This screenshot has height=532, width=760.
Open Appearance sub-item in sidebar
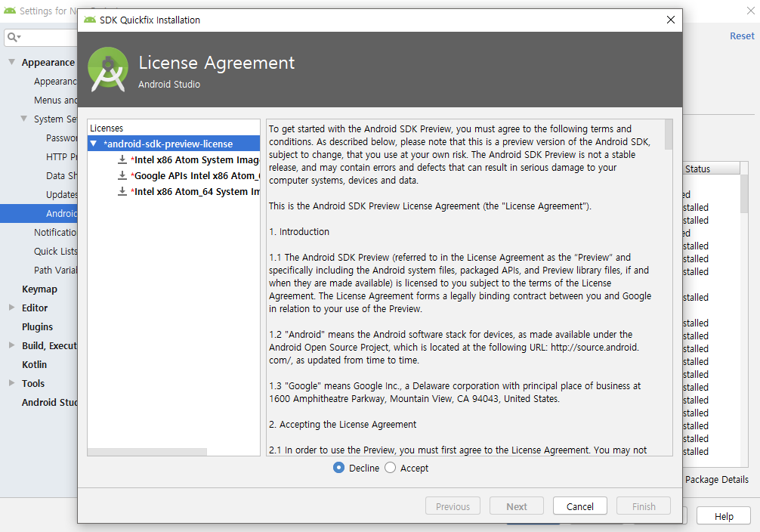tap(56, 82)
